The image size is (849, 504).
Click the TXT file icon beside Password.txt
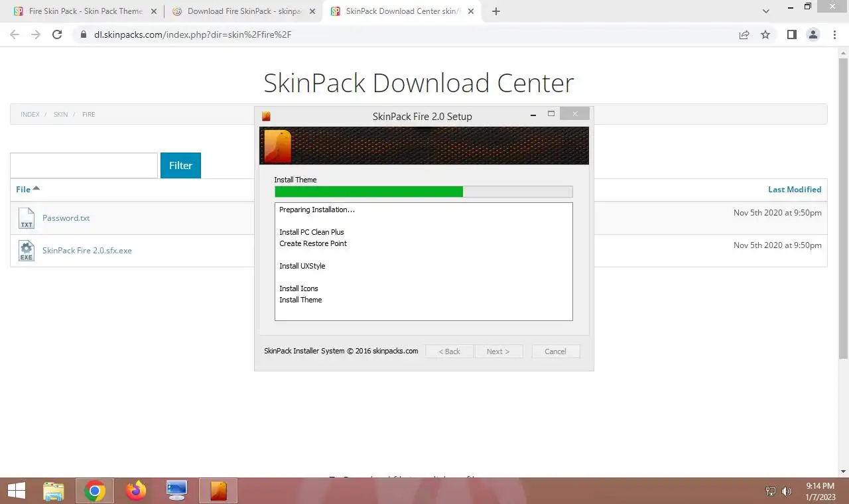[x=27, y=218]
